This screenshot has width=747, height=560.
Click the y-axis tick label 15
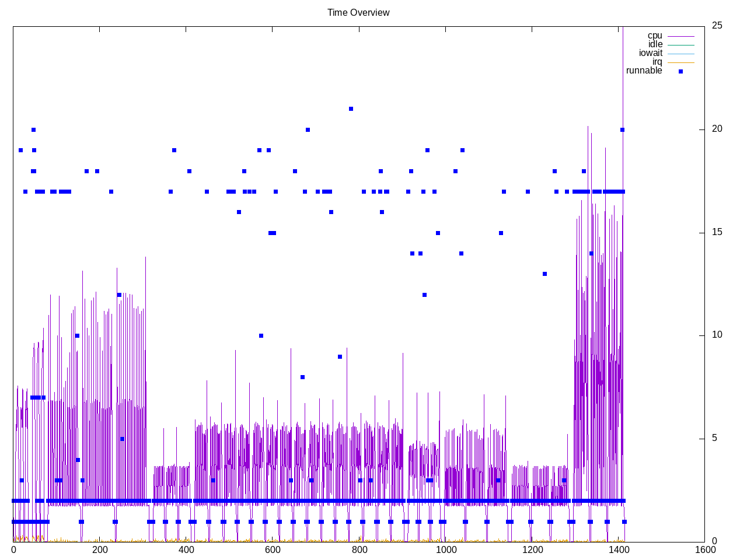(717, 232)
